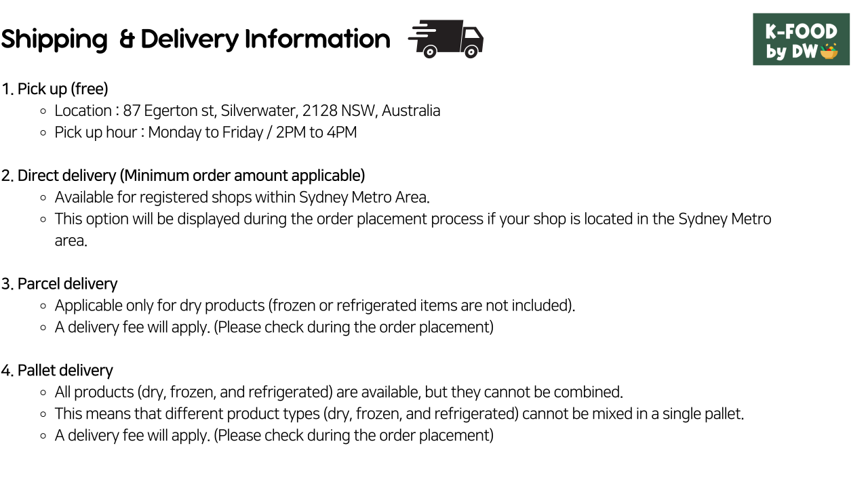Select the Direct delivery heading
This screenshot has width=868, height=488.
[x=183, y=176]
